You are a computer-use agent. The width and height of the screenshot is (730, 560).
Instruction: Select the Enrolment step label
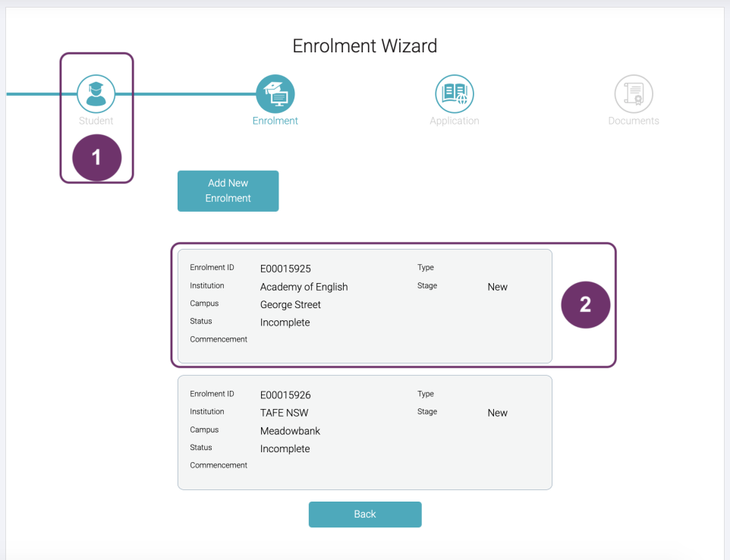click(x=275, y=121)
